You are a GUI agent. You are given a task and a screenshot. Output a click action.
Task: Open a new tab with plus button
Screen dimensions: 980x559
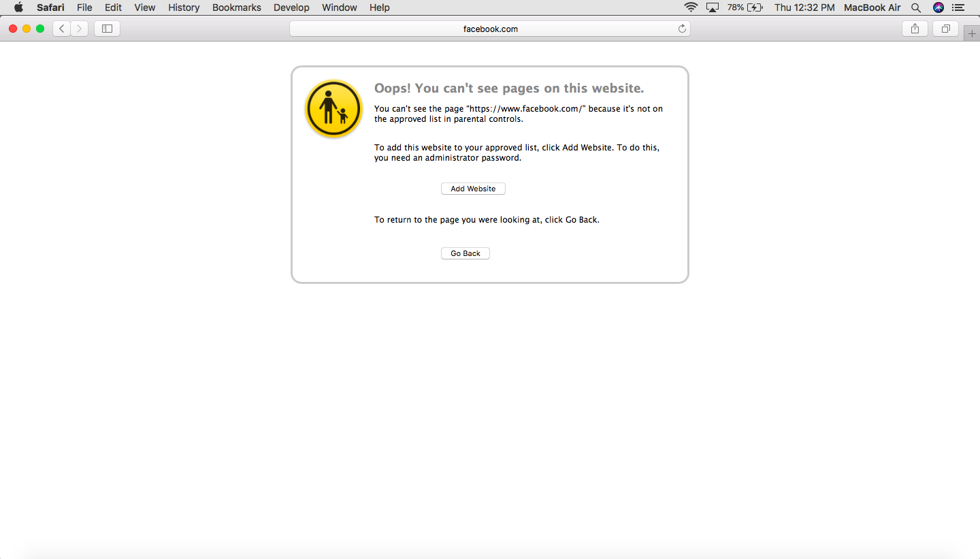tap(972, 34)
